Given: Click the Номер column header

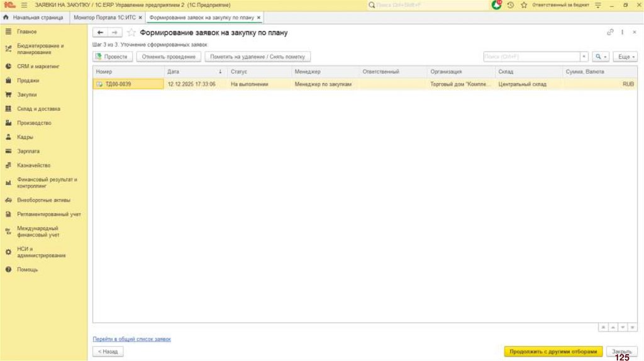Looking at the screenshot, I should coord(128,72).
